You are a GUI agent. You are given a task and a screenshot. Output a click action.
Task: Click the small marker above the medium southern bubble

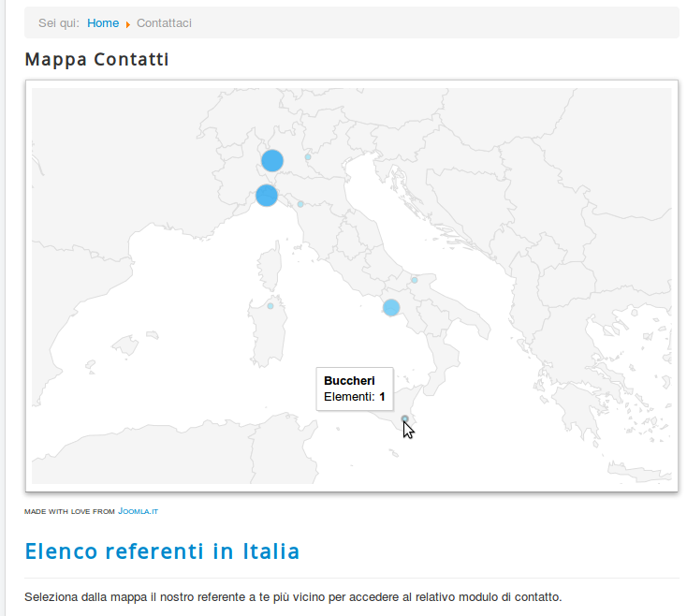click(x=415, y=280)
